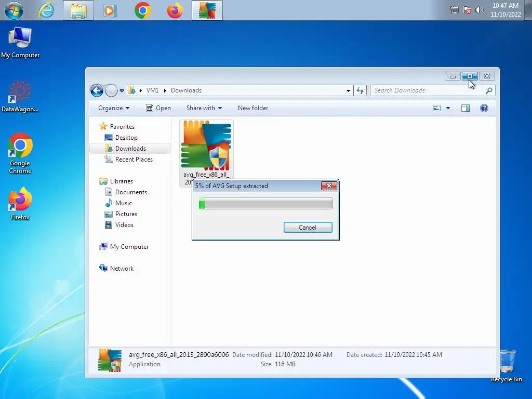Toggle the preview pane button
532x399 pixels.
pos(465,108)
